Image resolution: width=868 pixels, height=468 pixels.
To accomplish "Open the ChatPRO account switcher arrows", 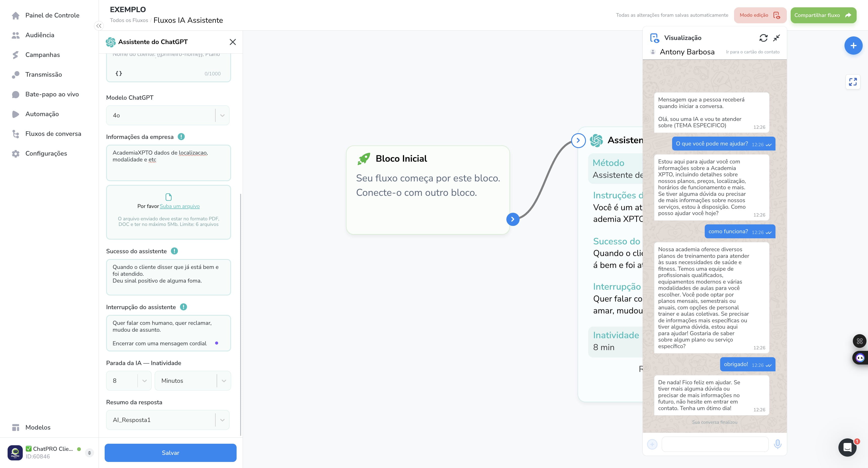I will (89, 453).
